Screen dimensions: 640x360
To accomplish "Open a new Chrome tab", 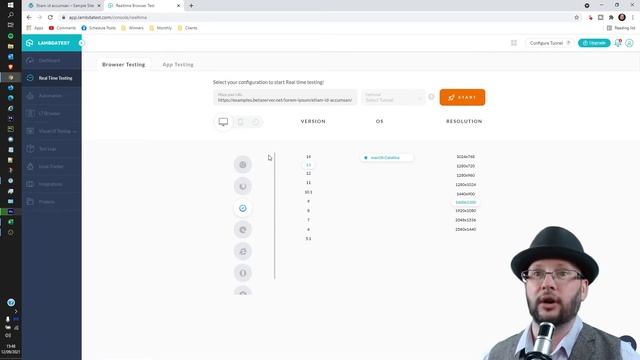I will tap(191, 6).
